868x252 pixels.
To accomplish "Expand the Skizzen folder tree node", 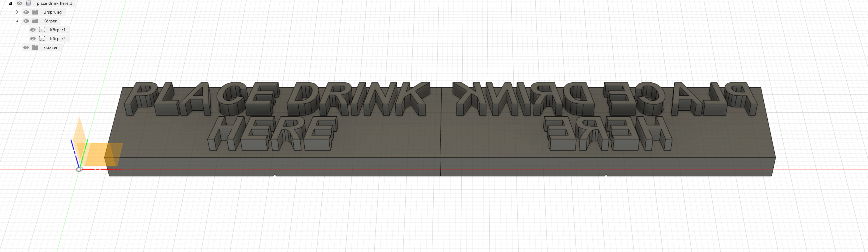I will [17, 47].
